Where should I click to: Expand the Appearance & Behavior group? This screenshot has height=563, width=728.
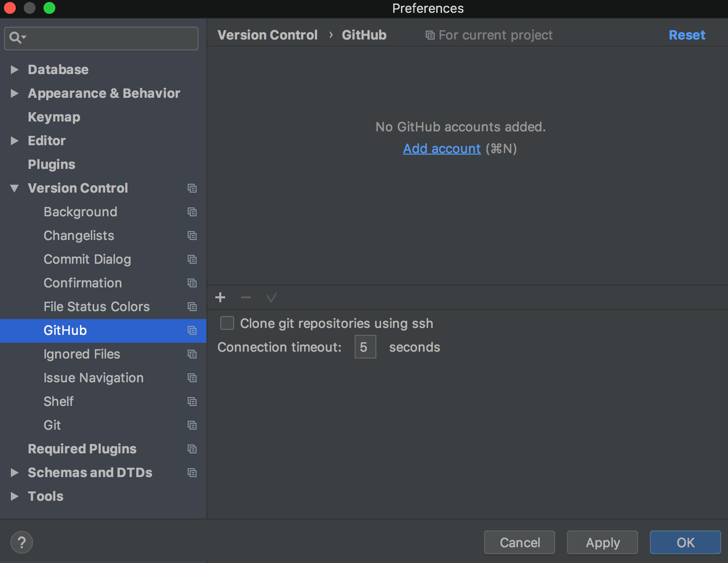[x=14, y=93]
